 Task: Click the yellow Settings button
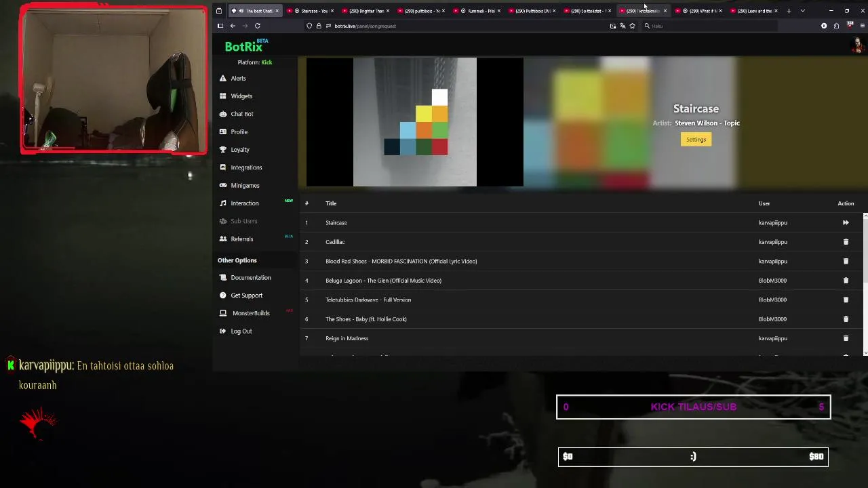696,140
